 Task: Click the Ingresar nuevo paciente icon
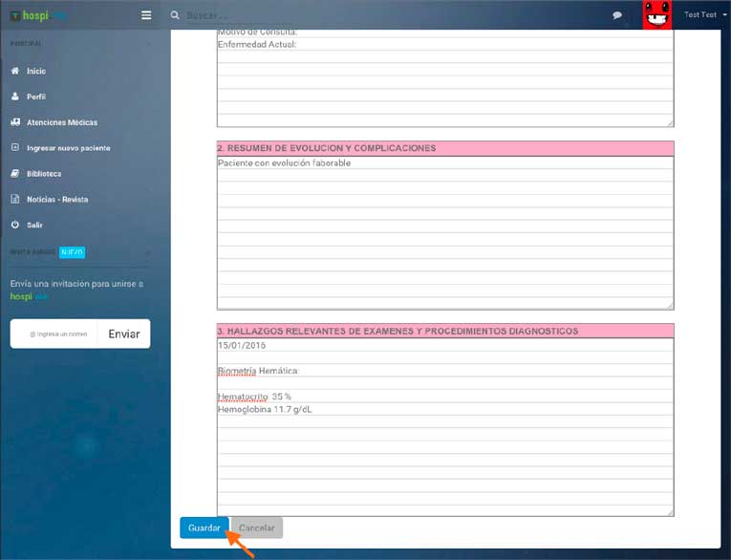pyautogui.click(x=15, y=148)
